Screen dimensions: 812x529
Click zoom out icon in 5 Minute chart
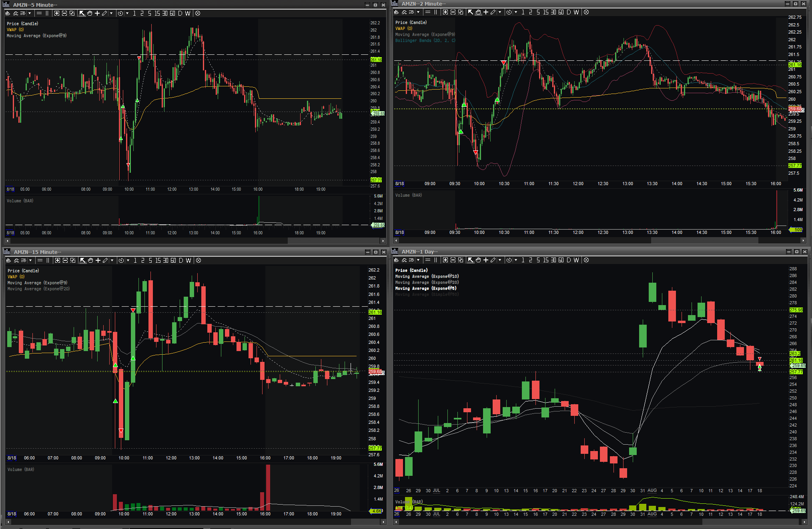click(x=64, y=13)
